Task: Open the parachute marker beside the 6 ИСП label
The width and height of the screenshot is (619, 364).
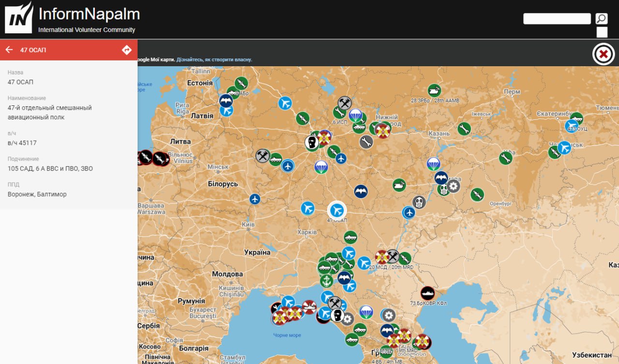Action: click(355, 115)
